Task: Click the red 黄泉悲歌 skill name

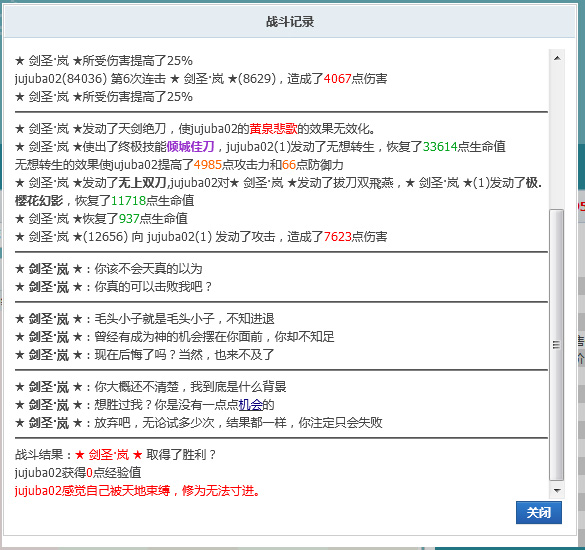Action: [x=273, y=129]
